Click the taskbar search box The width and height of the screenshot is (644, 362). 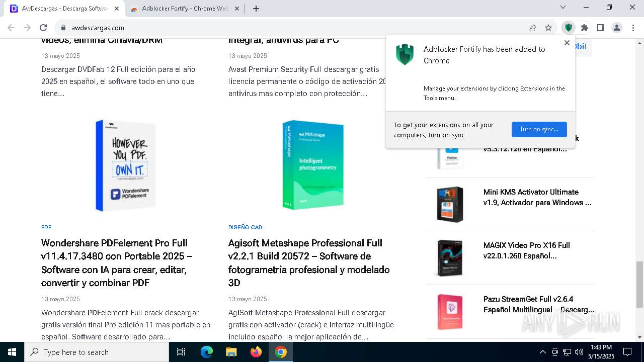tap(97, 352)
